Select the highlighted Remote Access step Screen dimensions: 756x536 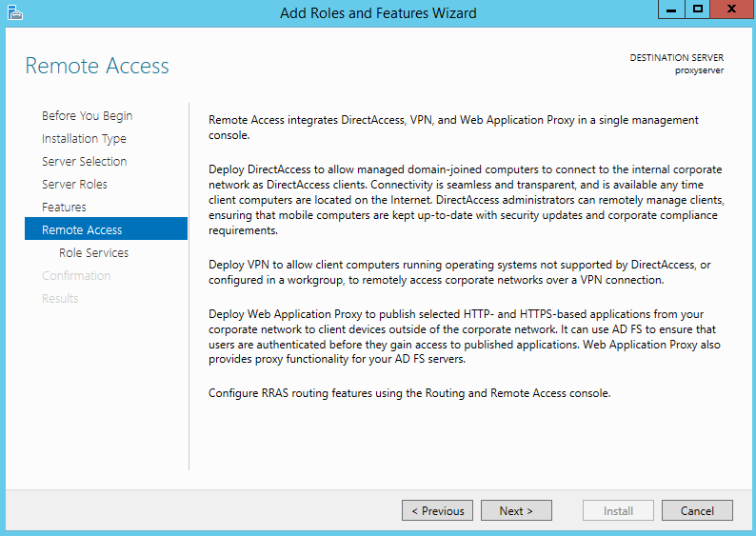click(106, 228)
